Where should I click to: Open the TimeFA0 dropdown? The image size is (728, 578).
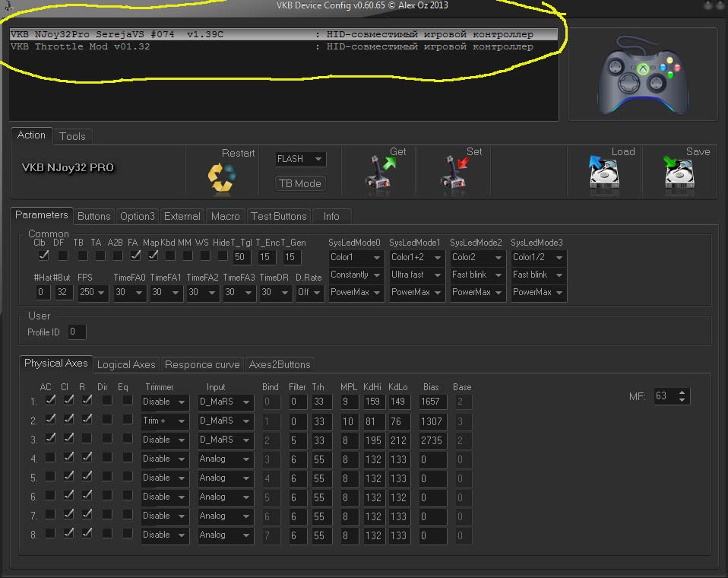point(129,292)
